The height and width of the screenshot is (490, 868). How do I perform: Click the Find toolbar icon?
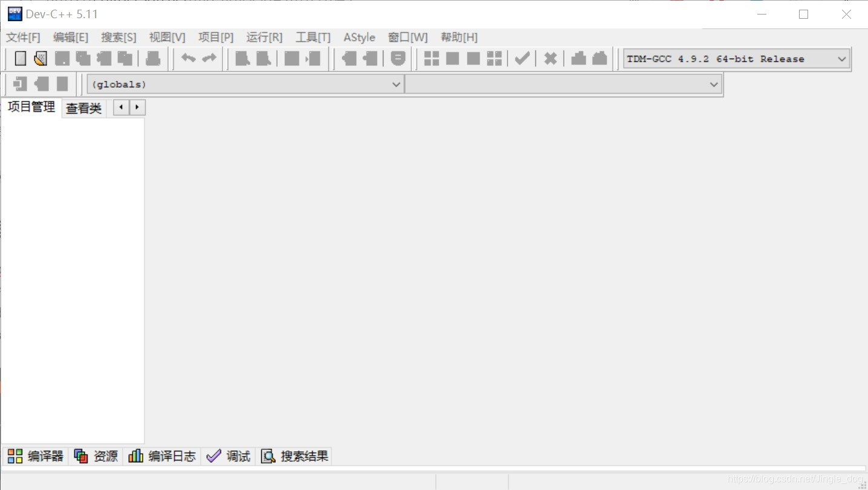coord(243,59)
